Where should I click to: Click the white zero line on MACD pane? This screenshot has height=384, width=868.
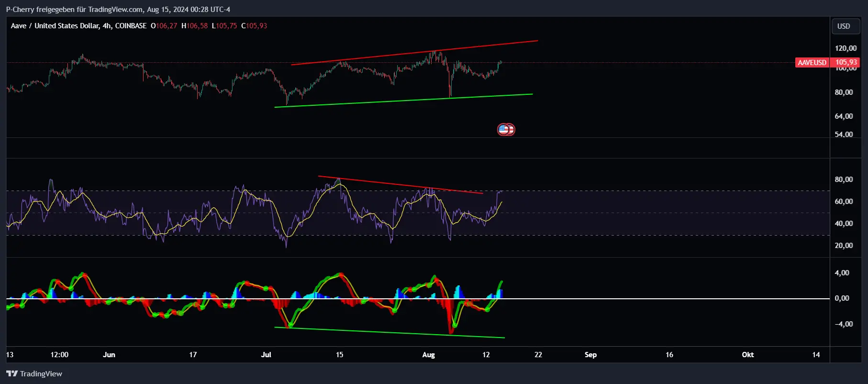(x=418, y=299)
